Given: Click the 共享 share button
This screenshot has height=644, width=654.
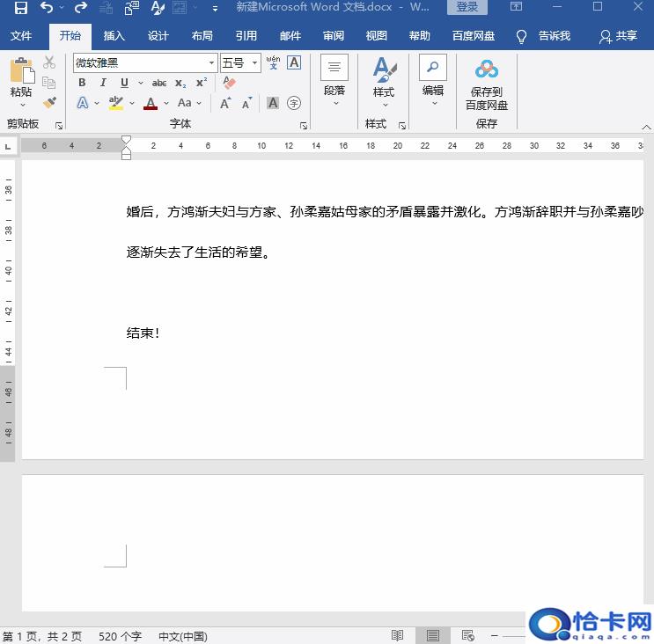Looking at the screenshot, I should tap(618, 36).
